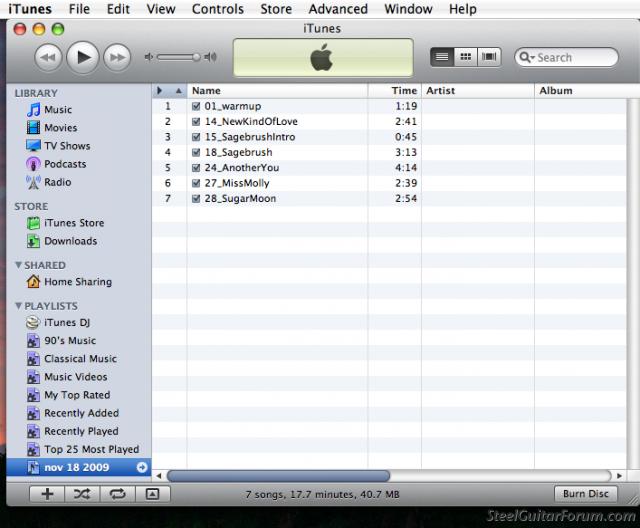Go back to the previous track
The width and height of the screenshot is (640, 528).
(48, 58)
